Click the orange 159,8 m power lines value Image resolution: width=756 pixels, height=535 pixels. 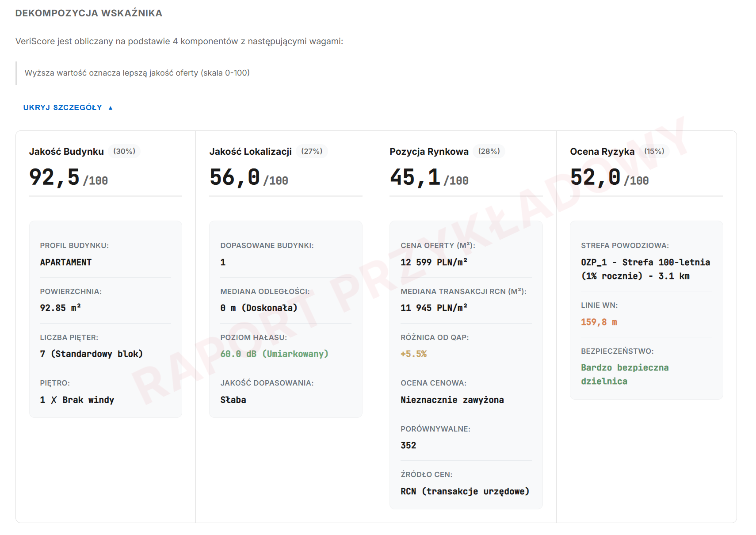pyautogui.click(x=599, y=322)
